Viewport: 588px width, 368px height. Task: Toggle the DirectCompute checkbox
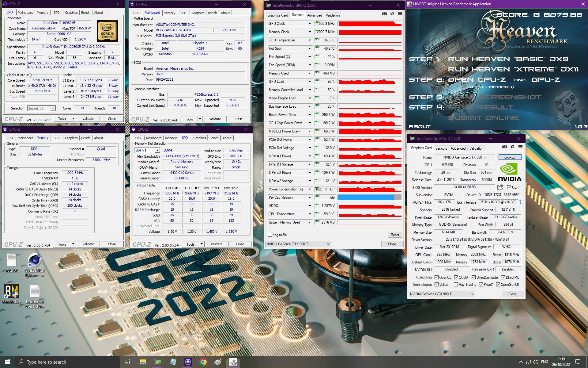point(473,277)
